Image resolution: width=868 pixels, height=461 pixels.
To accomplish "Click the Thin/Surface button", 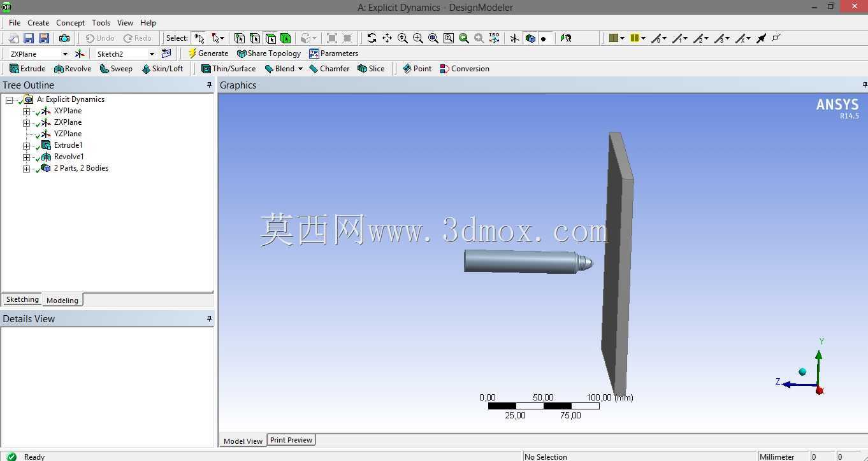I will pos(228,69).
